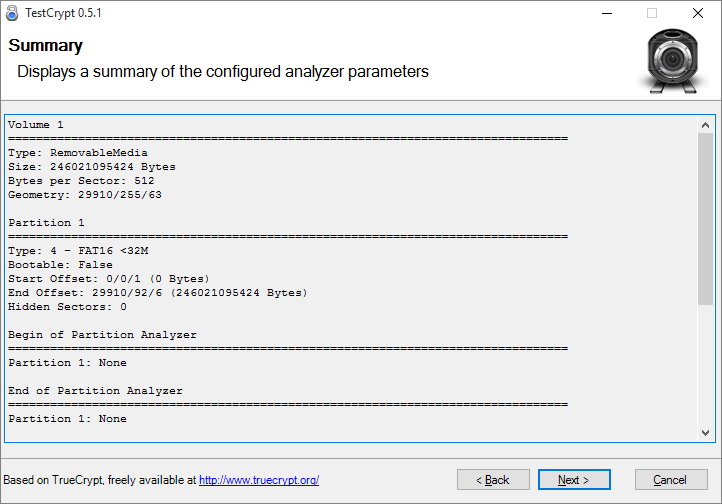Go back with the < Back button

(493, 480)
